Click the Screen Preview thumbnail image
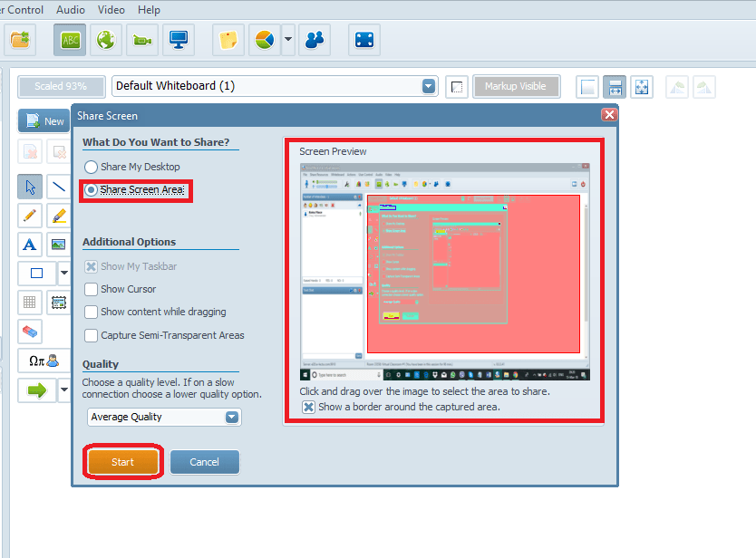Screen dimensions: 756x558 (x=444, y=272)
